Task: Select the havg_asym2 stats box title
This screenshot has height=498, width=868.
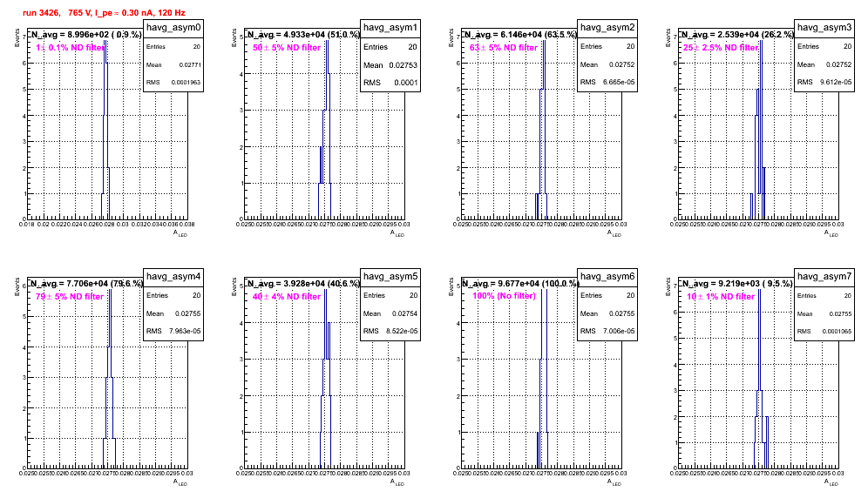Action: click(607, 27)
